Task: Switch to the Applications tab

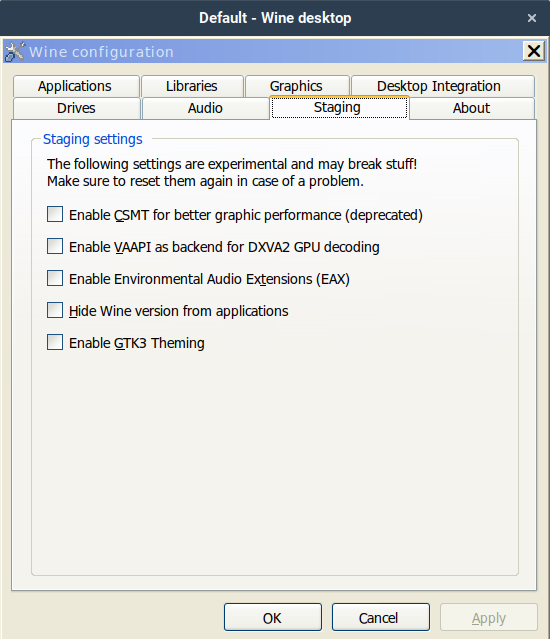Action: [76, 86]
